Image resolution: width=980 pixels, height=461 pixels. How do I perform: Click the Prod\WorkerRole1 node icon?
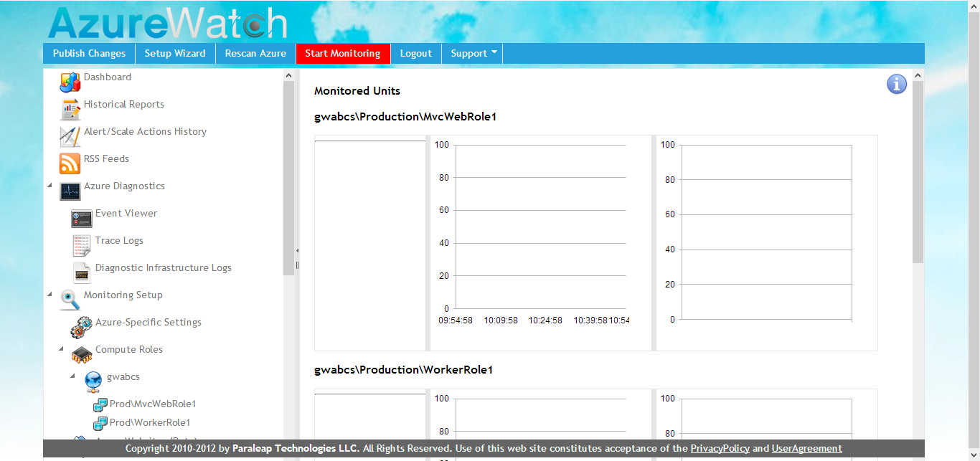click(100, 423)
